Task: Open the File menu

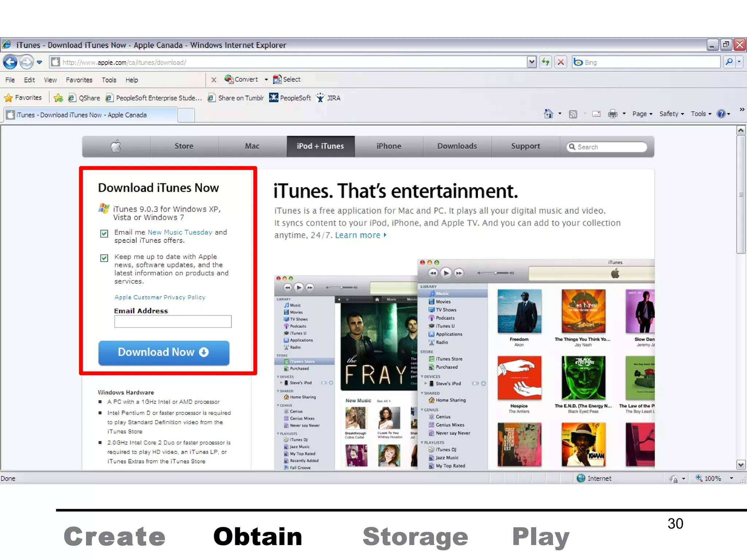Action: click(10, 80)
